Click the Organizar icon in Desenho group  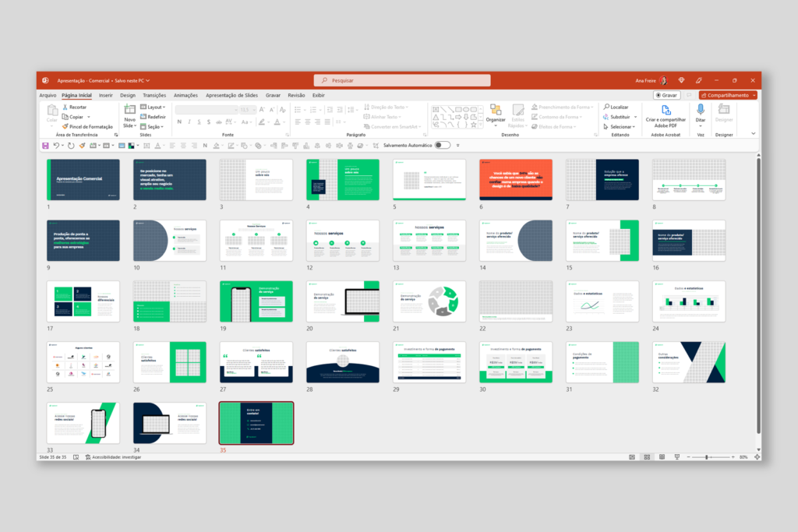tap(496, 110)
